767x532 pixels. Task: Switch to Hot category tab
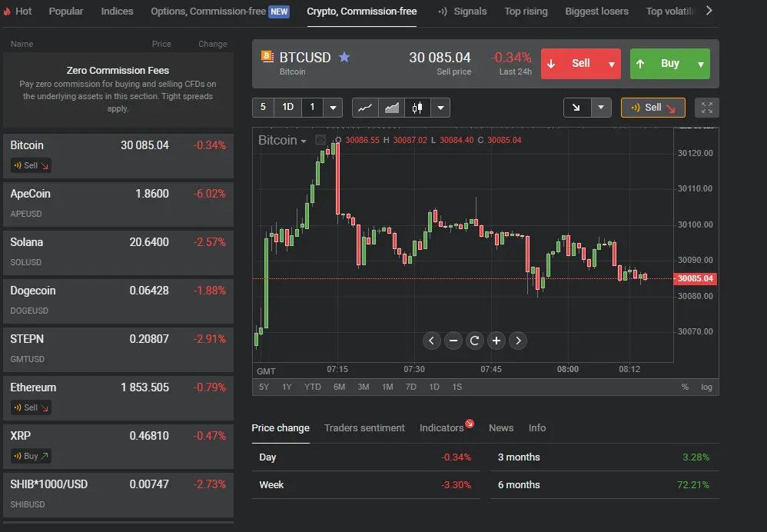pos(18,11)
